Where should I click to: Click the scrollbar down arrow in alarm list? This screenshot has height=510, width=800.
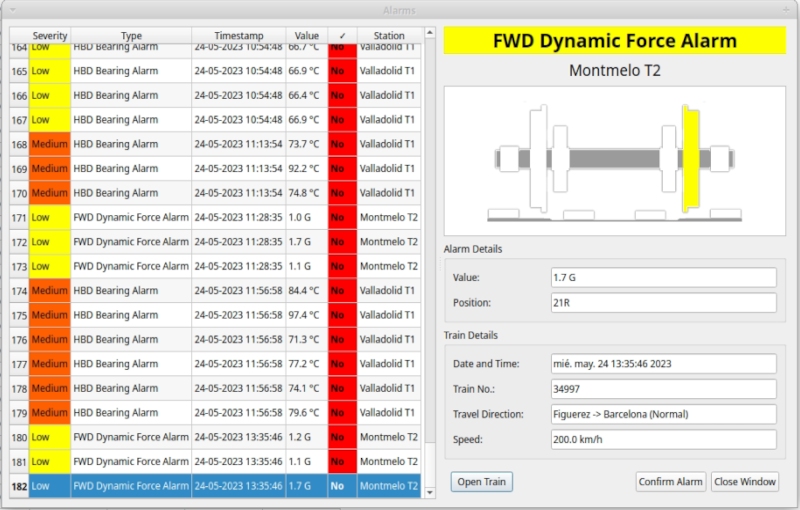[430, 492]
